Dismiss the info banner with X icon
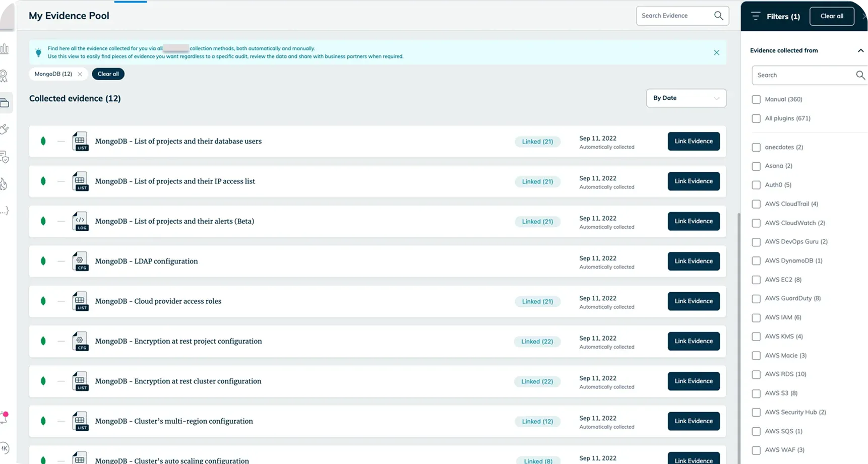The width and height of the screenshot is (868, 464). pyautogui.click(x=716, y=52)
